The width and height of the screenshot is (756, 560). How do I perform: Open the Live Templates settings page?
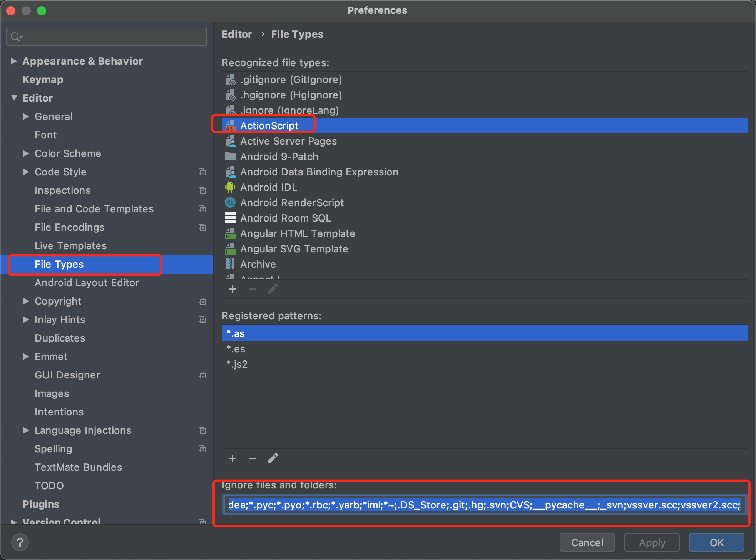pyautogui.click(x=70, y=246)
